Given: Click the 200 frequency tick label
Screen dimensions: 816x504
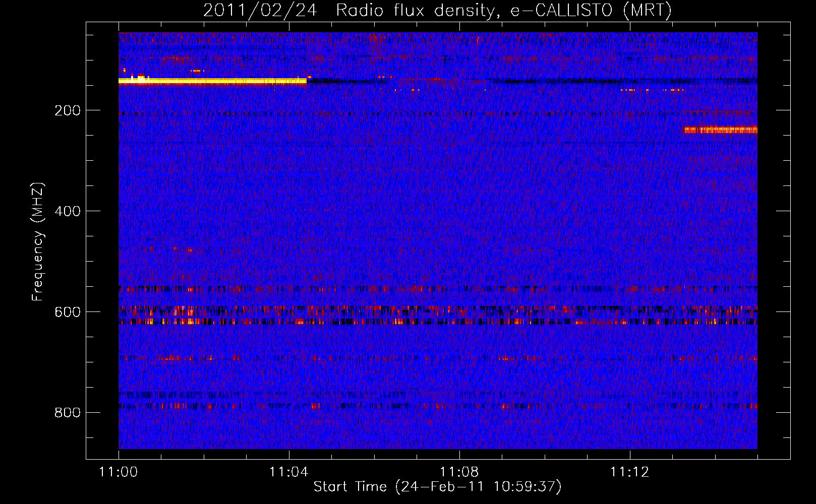Looking at the screenshot, I should 68,110.
